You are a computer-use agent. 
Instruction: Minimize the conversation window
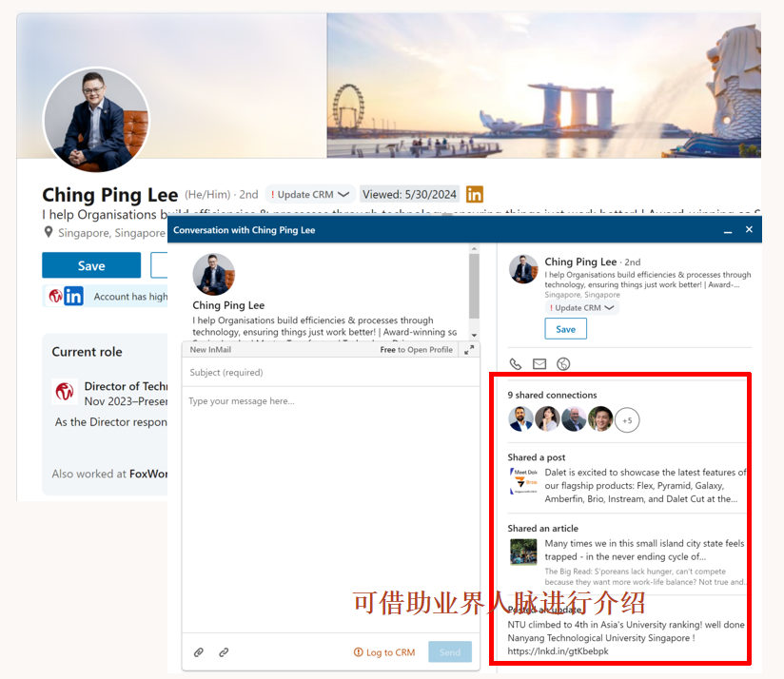point(728,230)
